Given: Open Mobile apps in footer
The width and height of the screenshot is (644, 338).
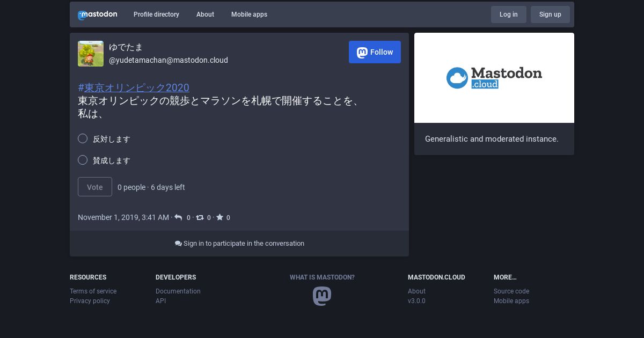Looking at the screenshot, I should 511,301.
